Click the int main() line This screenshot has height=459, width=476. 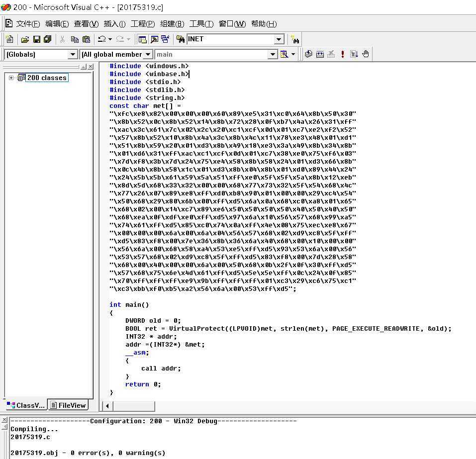pos(129,304)
